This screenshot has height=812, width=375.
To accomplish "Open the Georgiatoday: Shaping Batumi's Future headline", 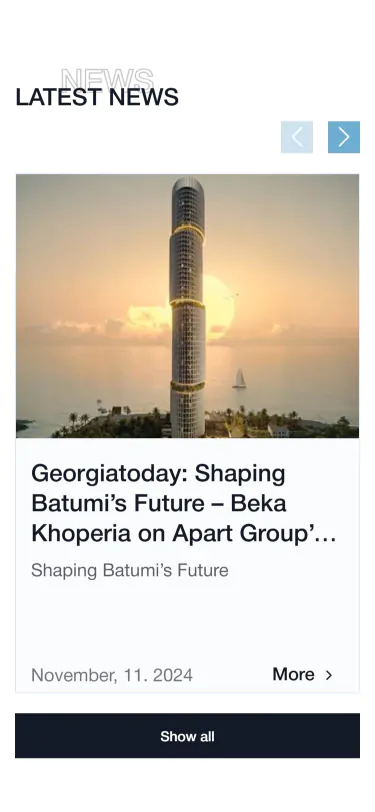I will point(184,503).
